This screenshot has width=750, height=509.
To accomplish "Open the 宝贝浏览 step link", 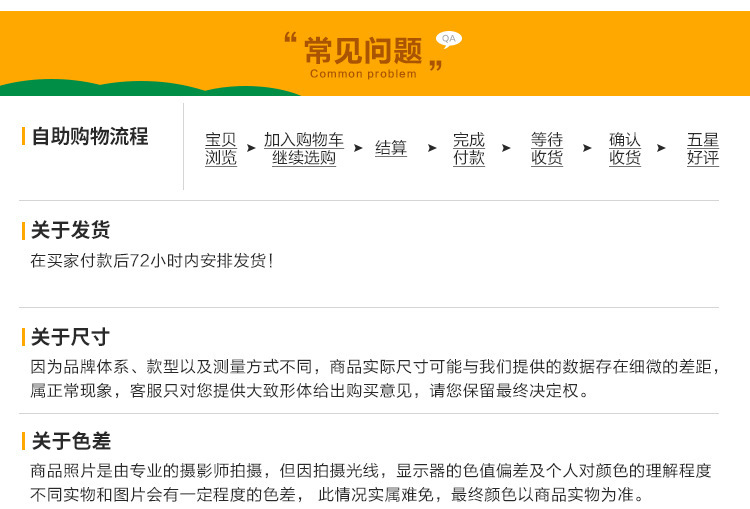I will pyautogui.click(x=221, y=148).
